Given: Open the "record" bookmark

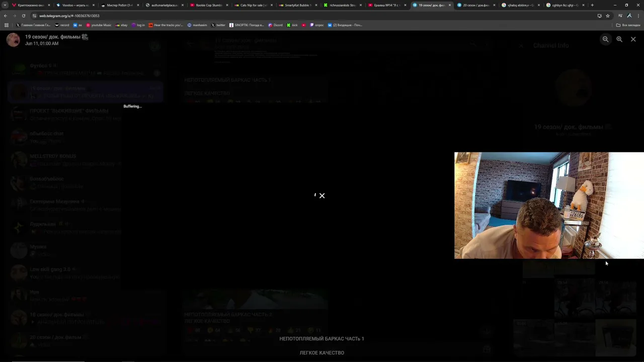Looking at the screenshot, I should coord(62,25).
